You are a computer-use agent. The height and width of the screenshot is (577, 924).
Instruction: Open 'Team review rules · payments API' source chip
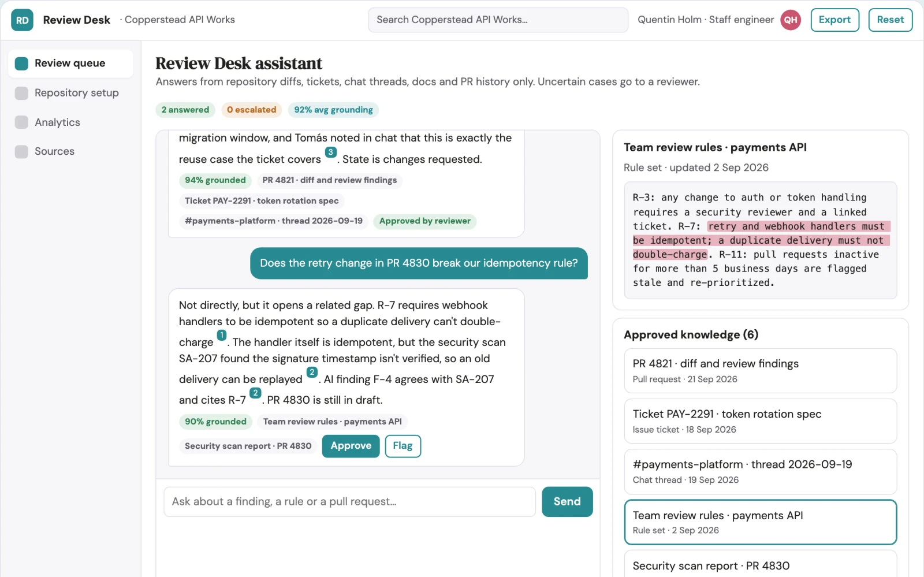pyautogui.click(x=333, y=422)
